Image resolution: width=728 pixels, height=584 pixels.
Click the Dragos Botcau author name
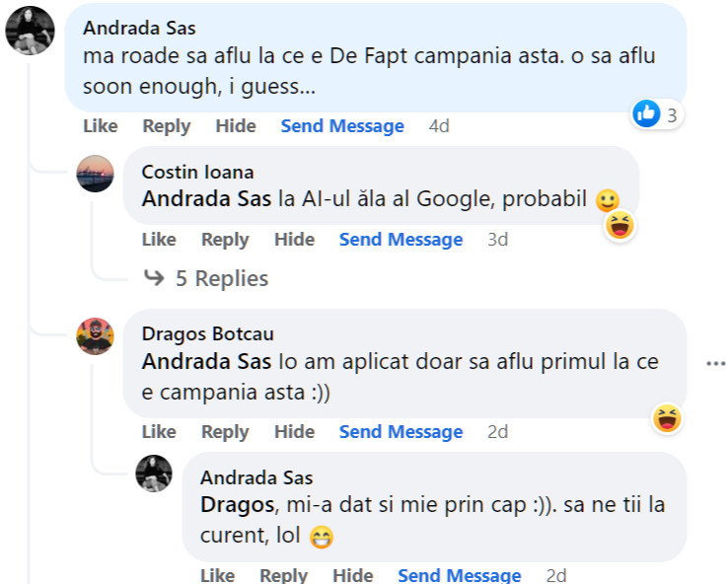tap(208, 334)
